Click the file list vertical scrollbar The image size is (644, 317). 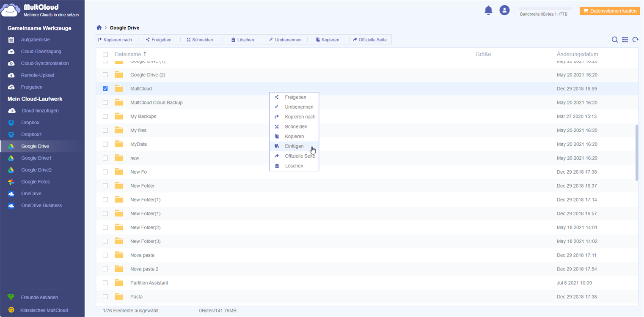point(637,153)
